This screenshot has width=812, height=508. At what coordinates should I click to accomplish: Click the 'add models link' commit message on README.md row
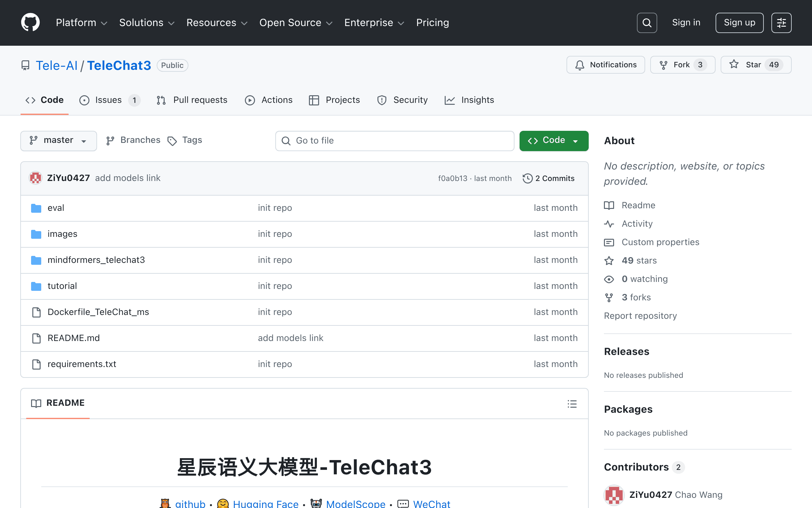pos(291,338)
